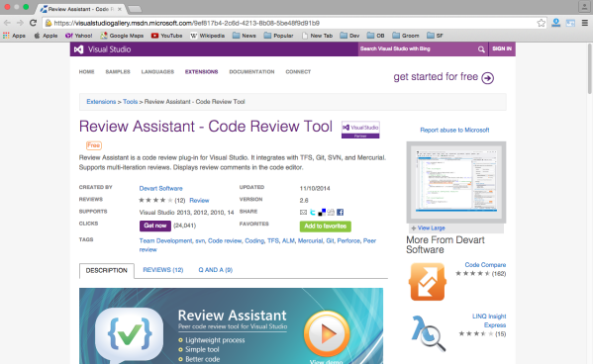Screen dimensions: 593x364
Task: Open the Apps bookmark shortcut
Action: (x=14, y=36)
